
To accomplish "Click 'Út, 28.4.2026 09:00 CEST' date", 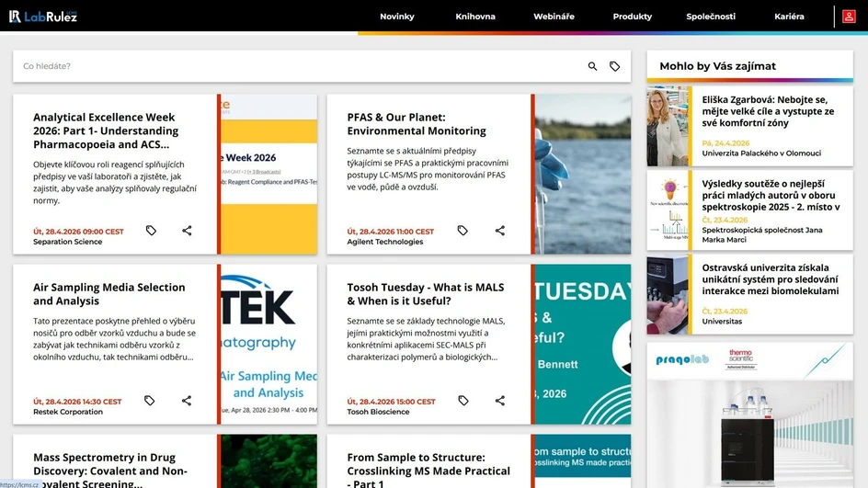I will [x=78, y=232].
